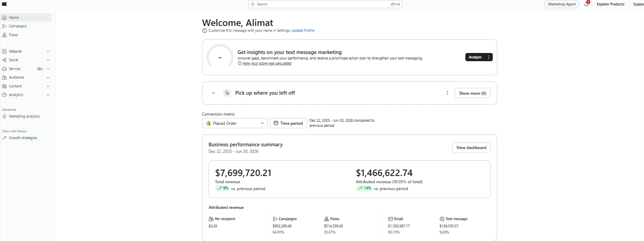Click Show more (6) button
The height and width of the screenshot is (241, 644).
tap(472, 93)
